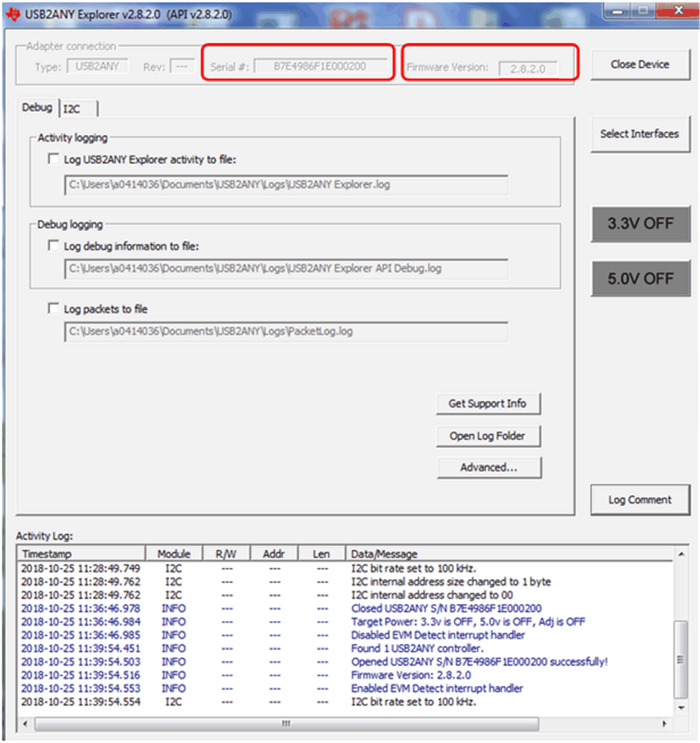
Task: Click the horizontal scrollbar right arrow
Action: 666,723
